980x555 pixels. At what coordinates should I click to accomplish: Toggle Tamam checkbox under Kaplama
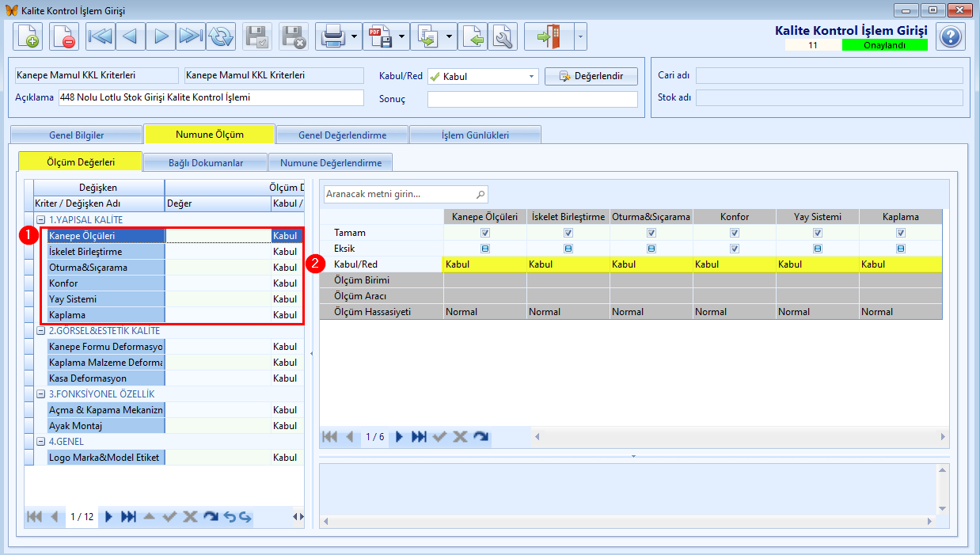(x=901, y=233)
